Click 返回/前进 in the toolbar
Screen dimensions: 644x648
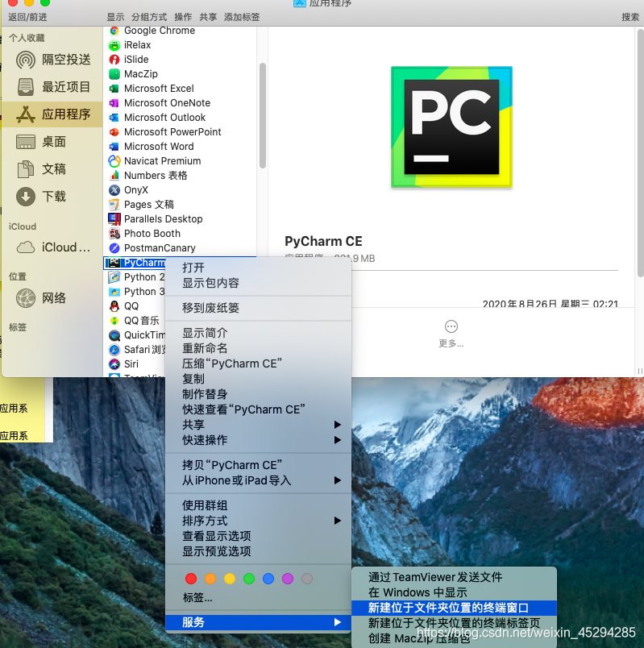pyautogui.click(x=27, y=17)
